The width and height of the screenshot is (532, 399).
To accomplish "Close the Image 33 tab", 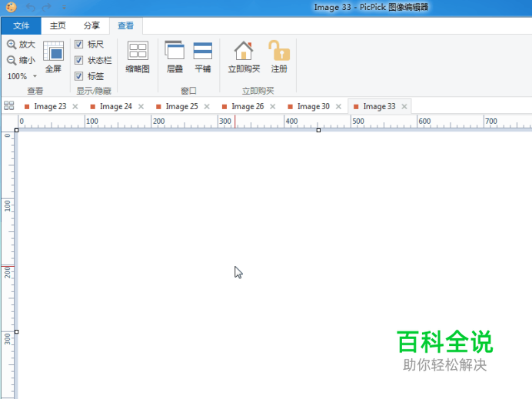I will point(404,107).
